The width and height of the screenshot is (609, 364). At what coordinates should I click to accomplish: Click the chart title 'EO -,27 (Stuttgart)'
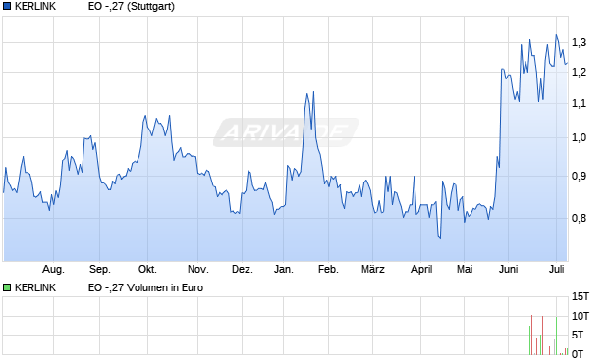[132, 7]
